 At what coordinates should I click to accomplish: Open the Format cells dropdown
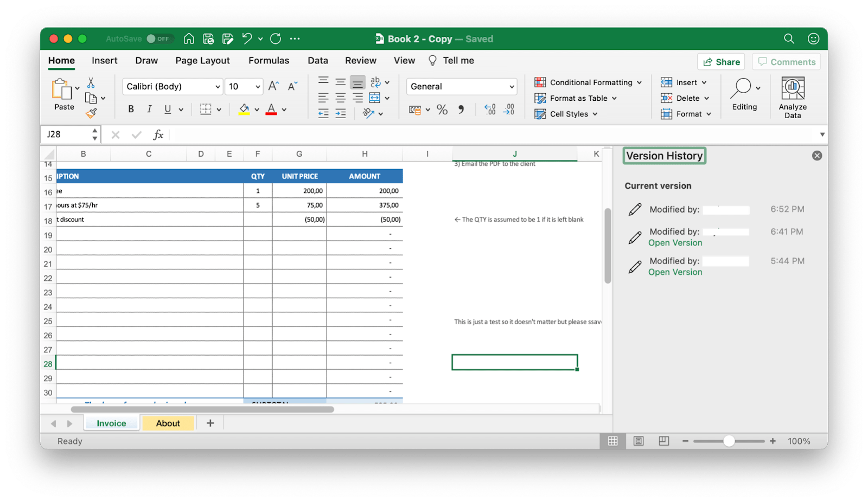(x=686, y=114)
